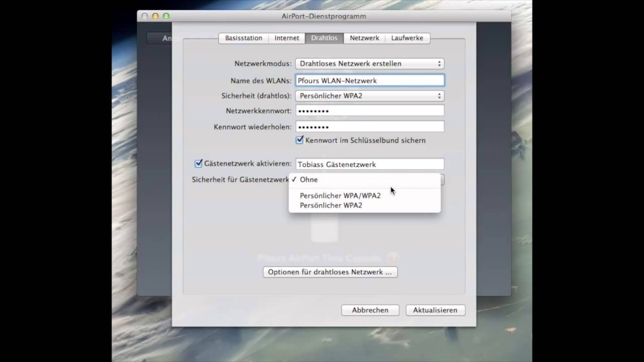Open the Internet tab
The width and height of the screenshot is (644, 362).
click(287, 38)
